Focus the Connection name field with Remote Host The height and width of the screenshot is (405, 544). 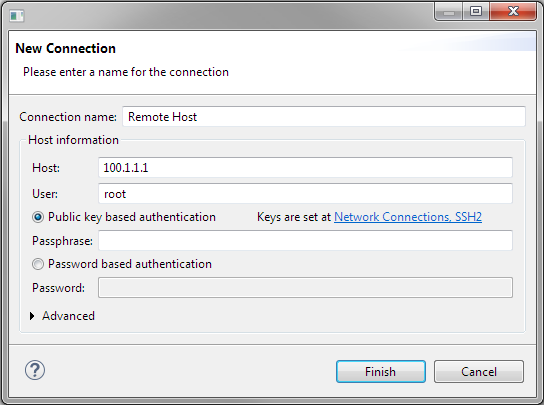(324, 117)
